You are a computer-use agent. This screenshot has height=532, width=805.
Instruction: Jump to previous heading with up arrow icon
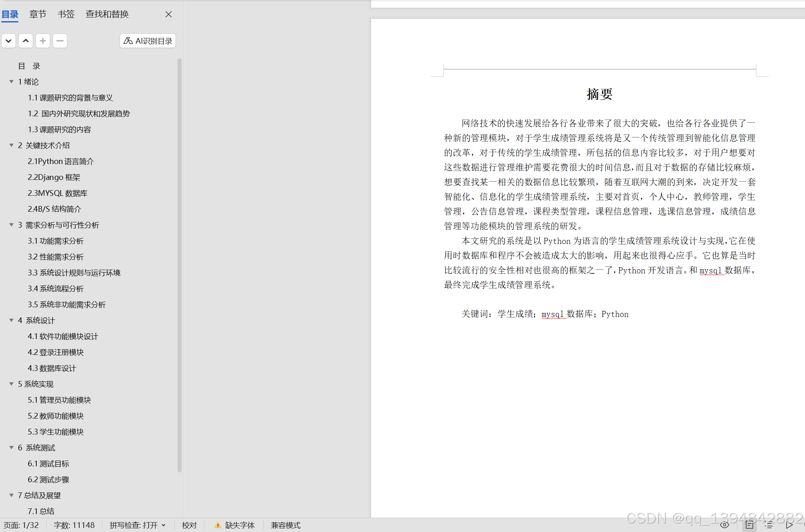coord(25,41)
